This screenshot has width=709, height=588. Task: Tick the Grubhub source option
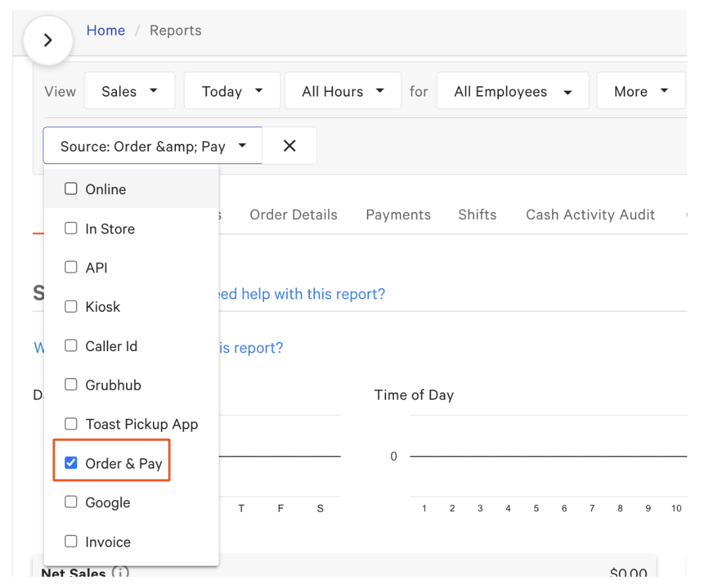pos(71,385)
